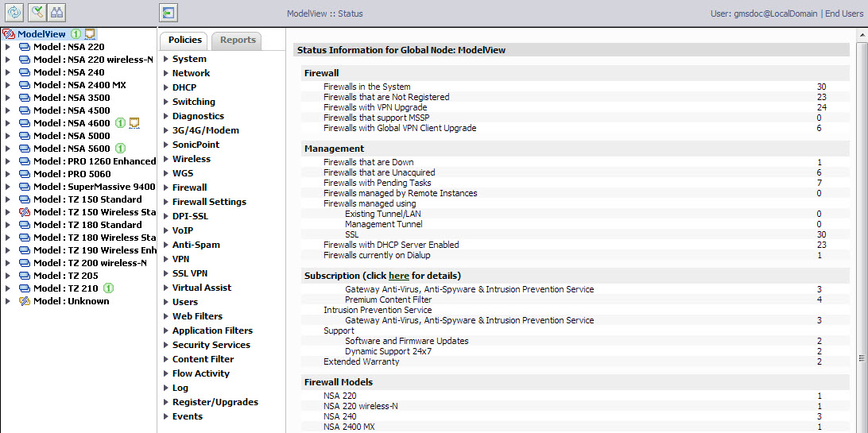
Task: Open the Diagnostics policy menu item
Action: (198, 116)
